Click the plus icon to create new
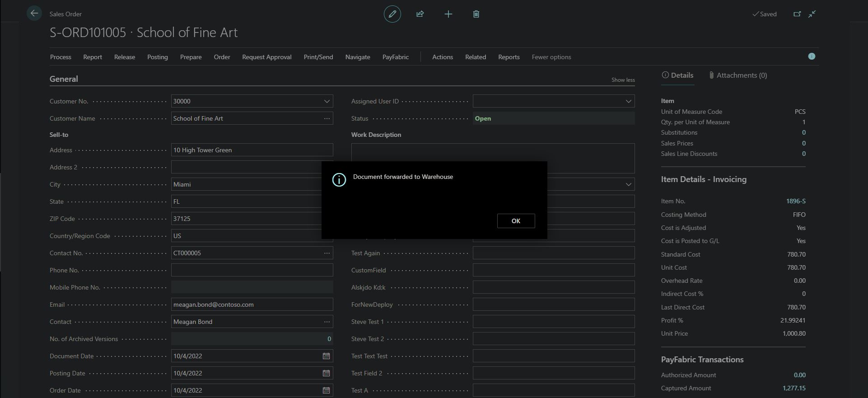This screenshot has height=398, width=868. coord(448,14)
